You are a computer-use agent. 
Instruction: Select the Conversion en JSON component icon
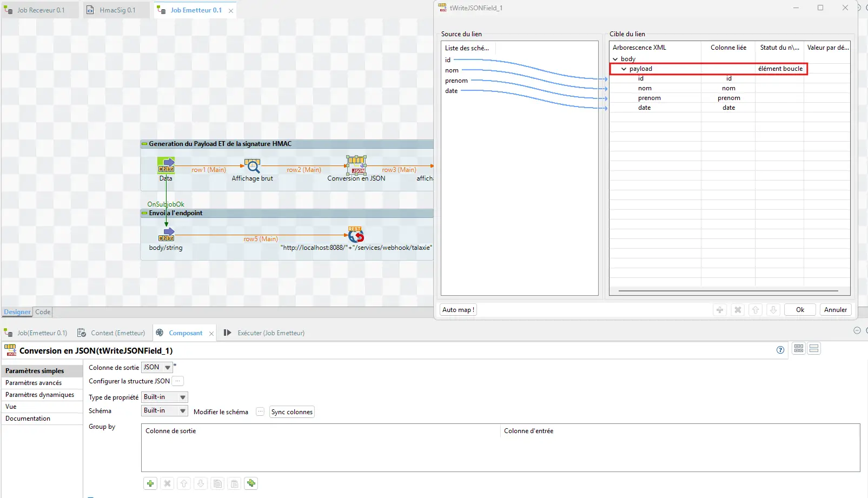click(x=356, y=164)
